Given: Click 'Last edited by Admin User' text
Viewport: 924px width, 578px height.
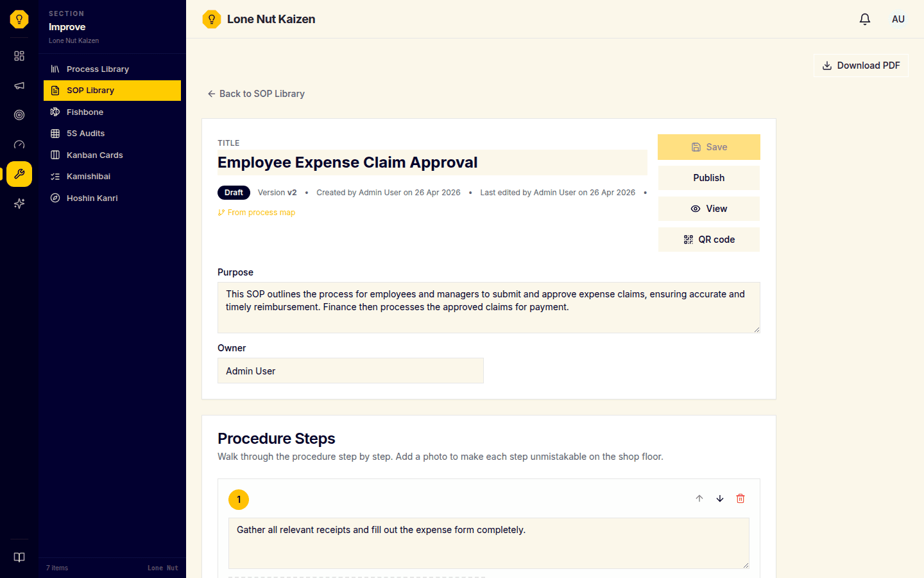Looking at the screenshot, I should [558, 193].
